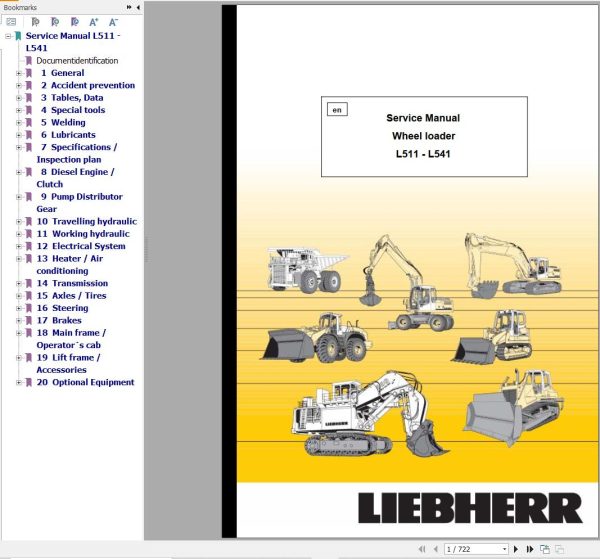Open the 9 Pump Distributor Gear bookmark
The height and width of the screenshot is (559, 600).
[x=79, y=202]
